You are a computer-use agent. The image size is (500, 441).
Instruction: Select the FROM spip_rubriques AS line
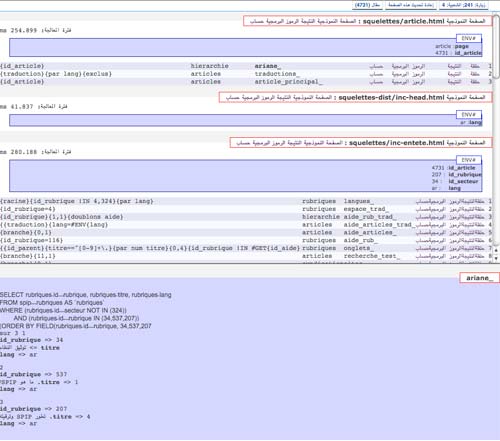[x=52, y=303]
